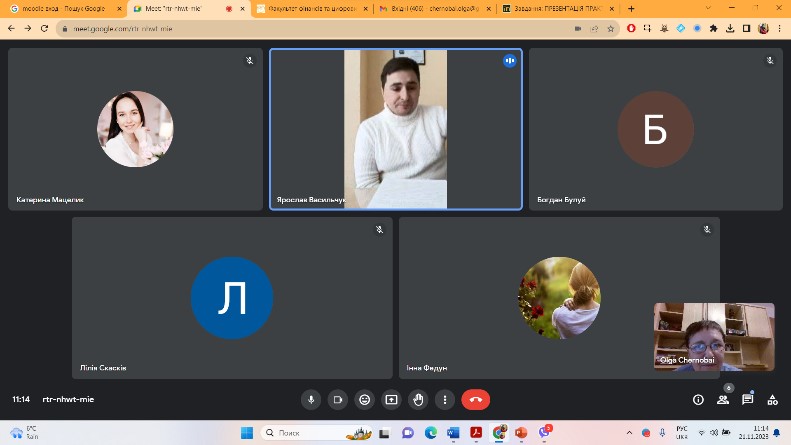This screenshot has width=791, height=445.
Task: Open the chat with everyone panel
Action: click(748, 400)
